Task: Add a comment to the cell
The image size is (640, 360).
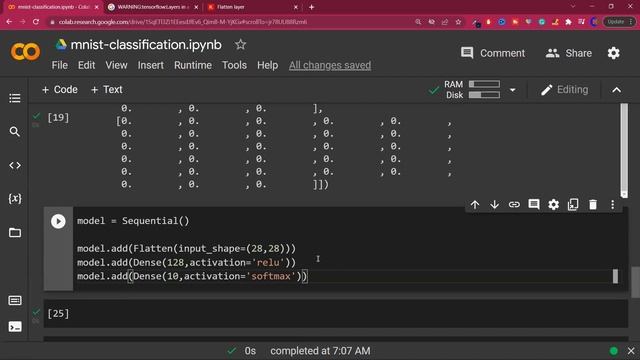Action: click(534, 204)
